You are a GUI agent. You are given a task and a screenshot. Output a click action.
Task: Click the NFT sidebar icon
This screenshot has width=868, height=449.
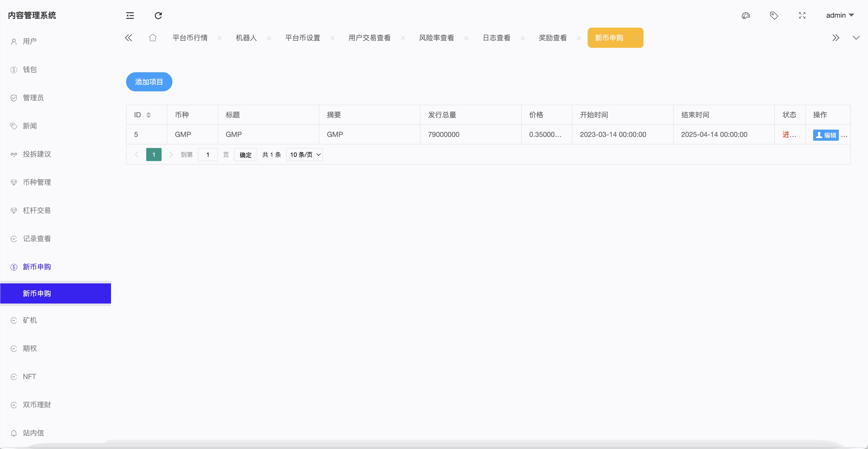[x=14, y=377]
